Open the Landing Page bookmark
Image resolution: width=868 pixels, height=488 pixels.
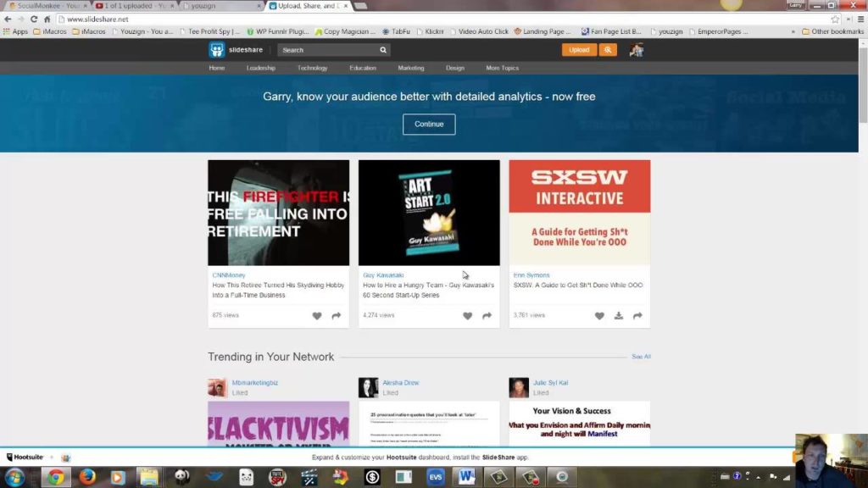pos(542,31)
